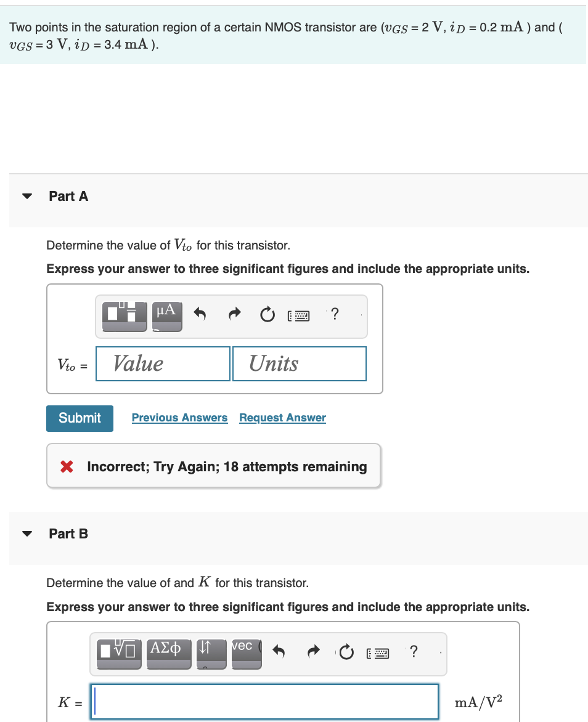Click the Value input field for Vto
Image resolution: width=588 pixels, height=722 pixels.
pyautogui.click(x=162, y=363)
